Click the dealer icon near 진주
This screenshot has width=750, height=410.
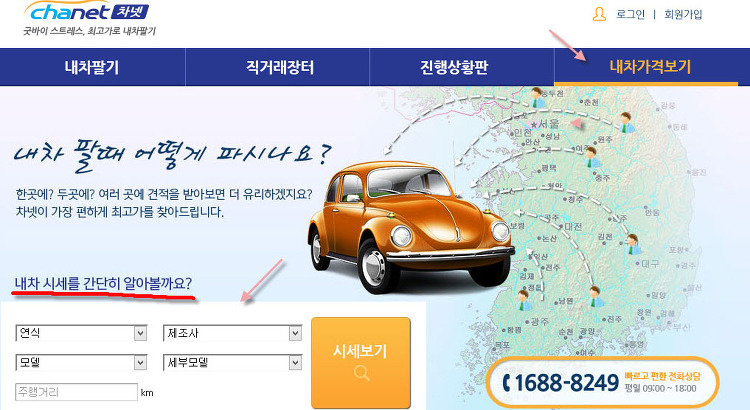597,295
